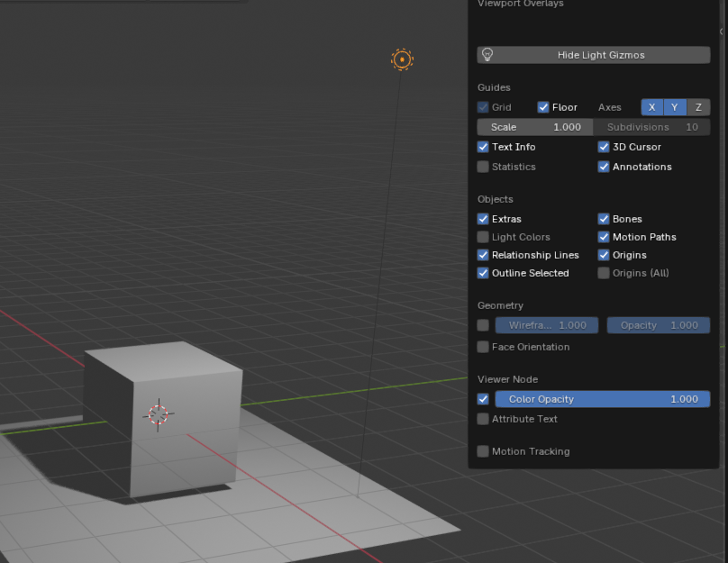Enable the Wireframe overlay checkbox
This screenshot has height=563, width=728.
pos(483,325)
